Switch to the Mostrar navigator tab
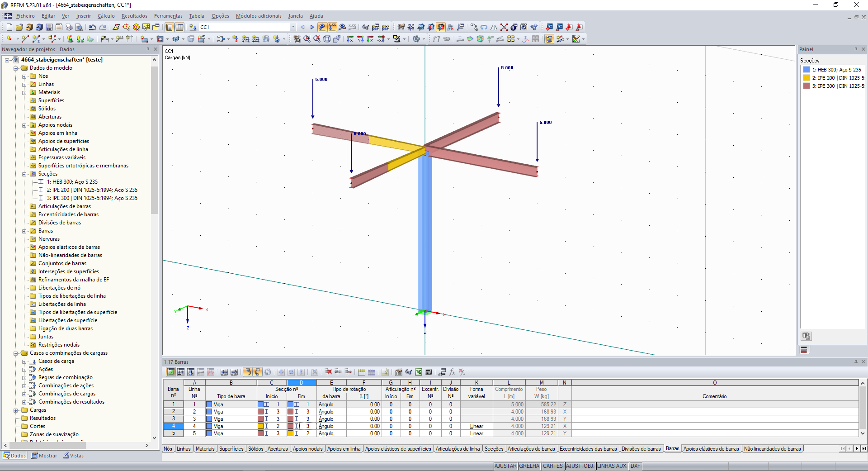The height and width of the screenshot is (471, 868). (x=44, y=456)
